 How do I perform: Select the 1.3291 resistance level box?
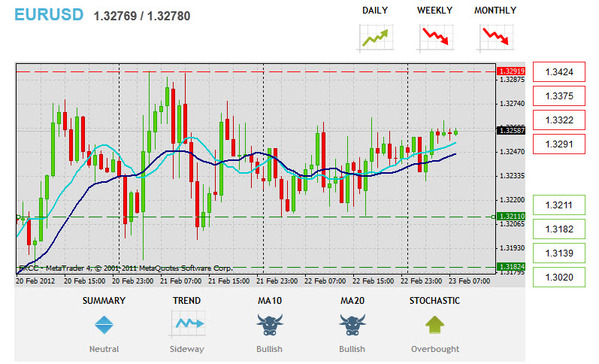(x=559, y=144)
